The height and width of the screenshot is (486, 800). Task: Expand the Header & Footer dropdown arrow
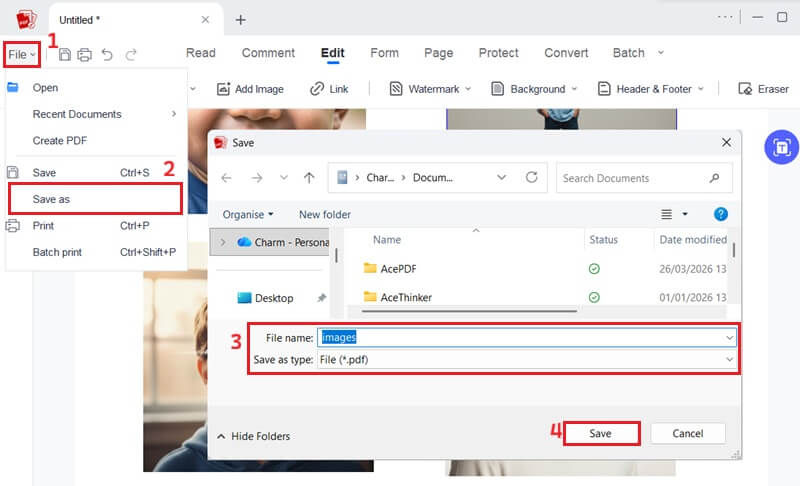tap(701, 89)
